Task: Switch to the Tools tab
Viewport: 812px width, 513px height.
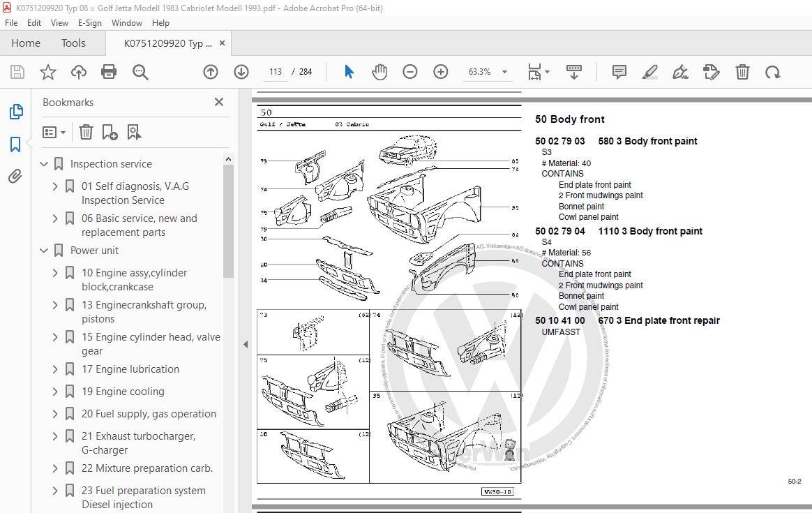Action: [x=73, y=43]
